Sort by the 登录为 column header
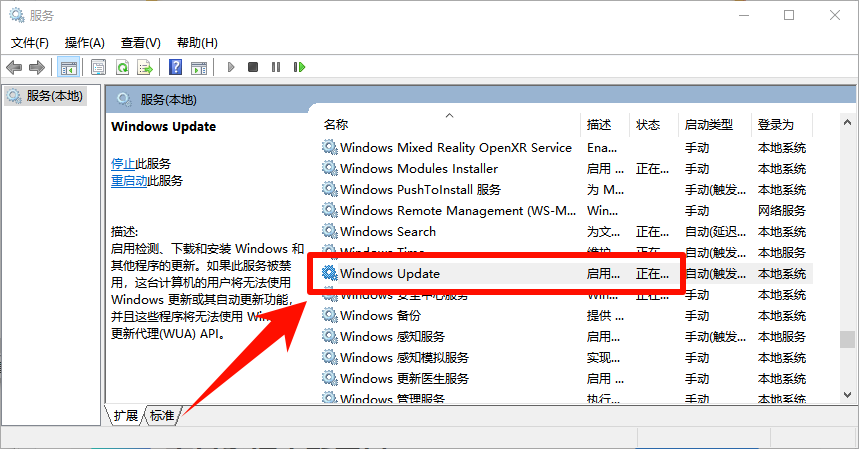The image size is (859, 449). 776,125
